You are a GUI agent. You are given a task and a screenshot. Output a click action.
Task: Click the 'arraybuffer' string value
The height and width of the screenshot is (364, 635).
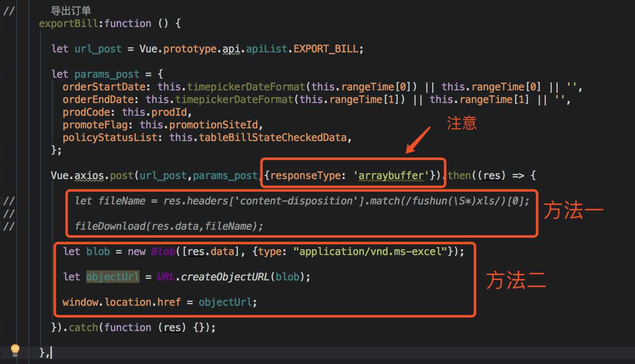(391, 176)
